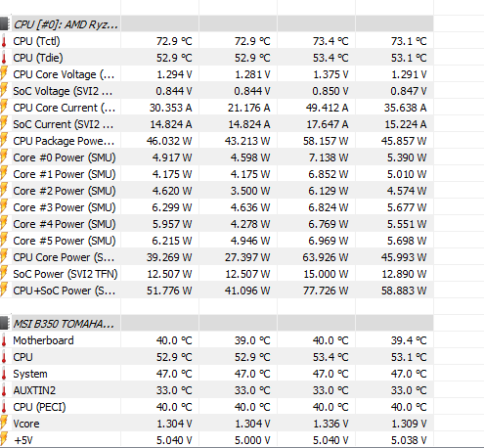Click lightning icon of CPU Core Voltage row

click(x=4, y=73)
